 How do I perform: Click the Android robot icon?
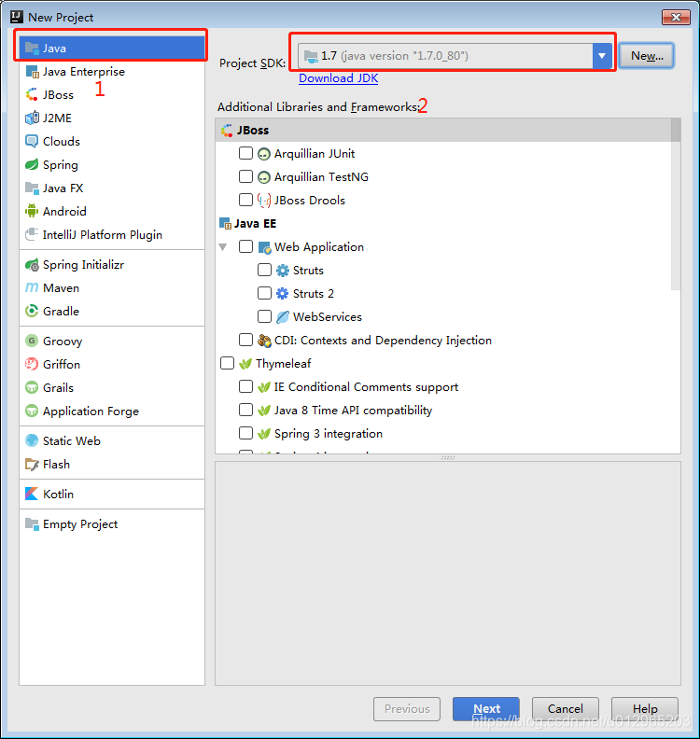click(x=32, y=211)
